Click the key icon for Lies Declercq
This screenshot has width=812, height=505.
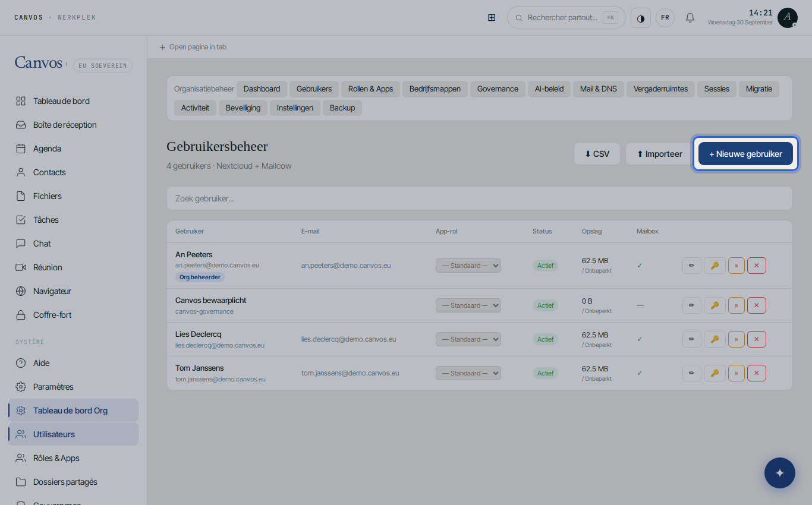715,339
